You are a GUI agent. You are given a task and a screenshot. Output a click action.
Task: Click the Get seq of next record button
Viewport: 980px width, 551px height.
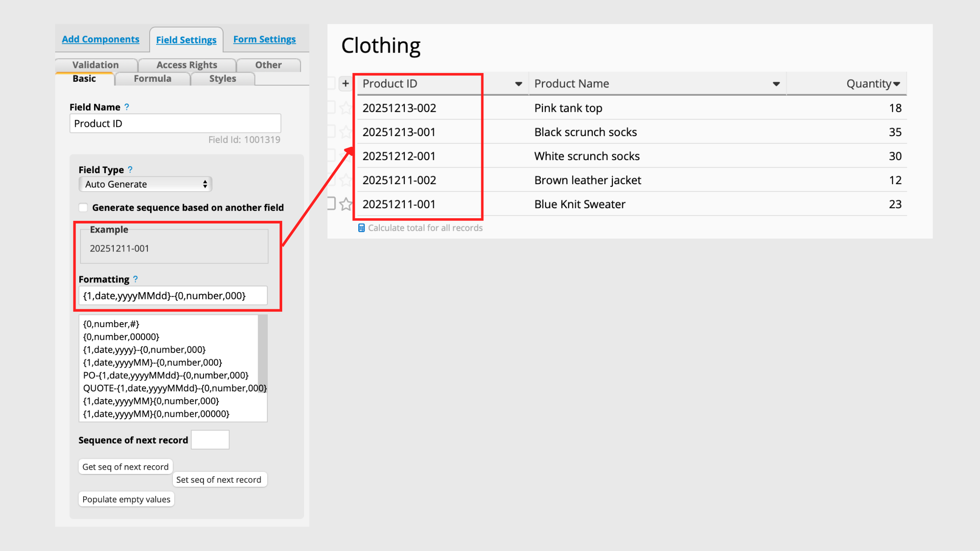[x=126, y=467]
